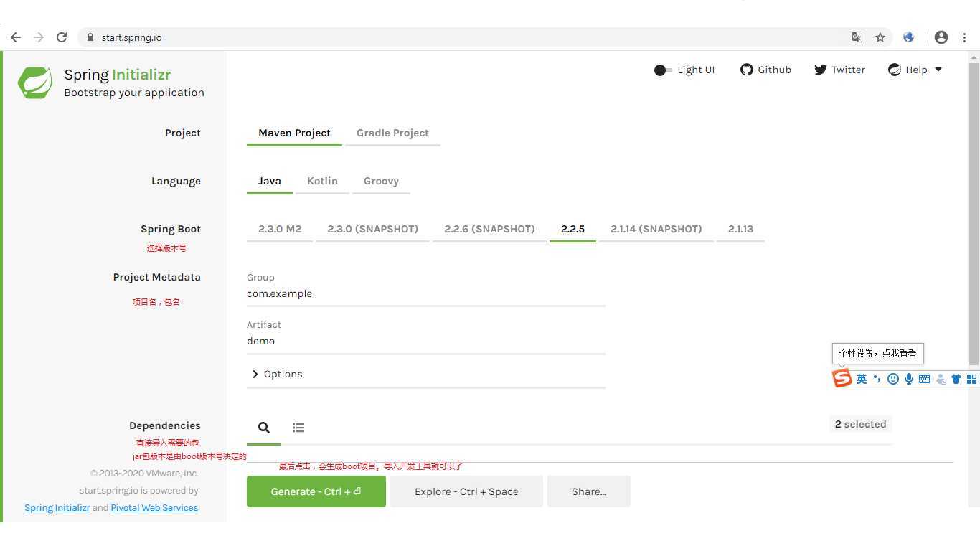Click the Spring Boot section label
The height and width of the screenshot is (551, 980).
pyautogui.click(x=171, y=229)
